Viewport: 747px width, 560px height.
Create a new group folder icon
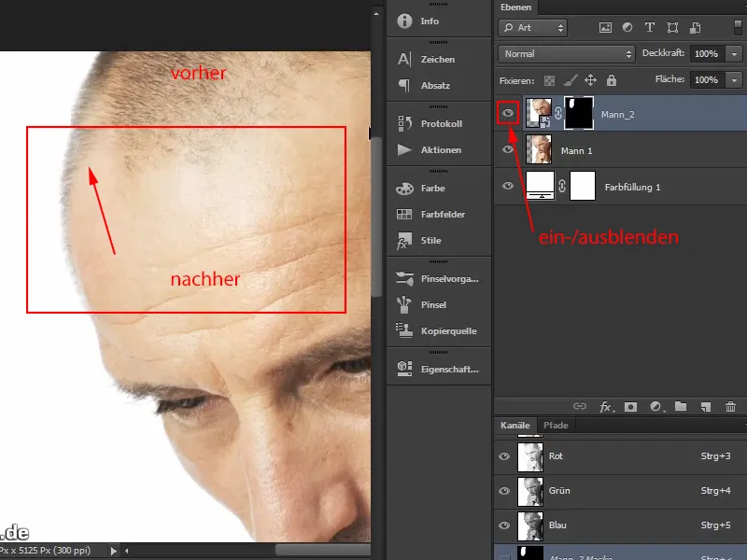click(681, 406)
